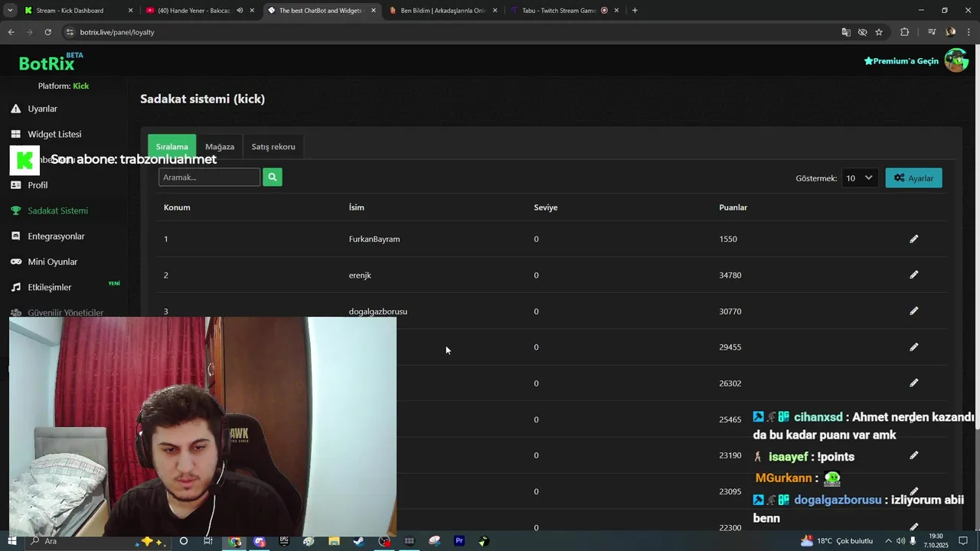
Task: Click the points value 34780
Action: point(730,275)
